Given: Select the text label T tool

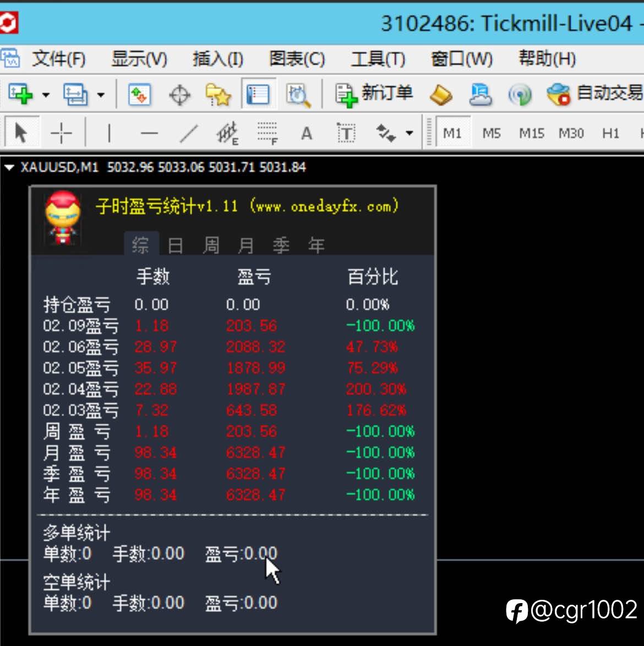Looking at the screenshot, I should [x=346, y=133].
